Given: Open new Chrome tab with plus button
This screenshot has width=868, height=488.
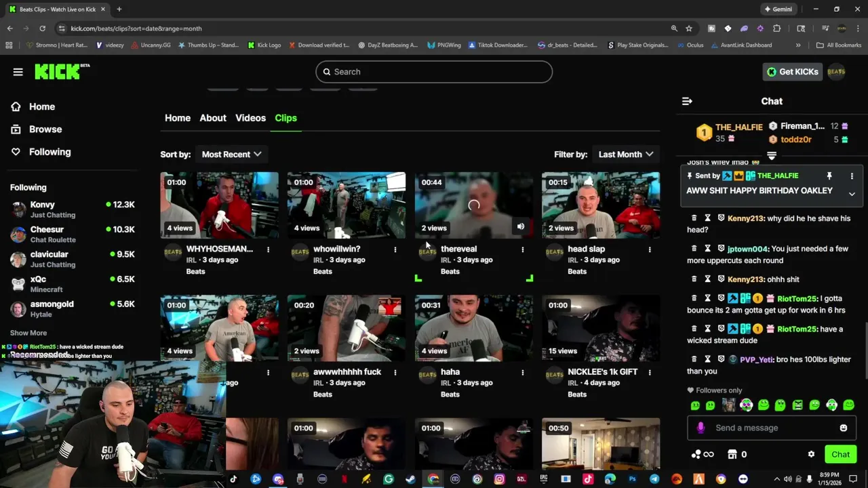Looking at the screenshot, I should 119,9.
